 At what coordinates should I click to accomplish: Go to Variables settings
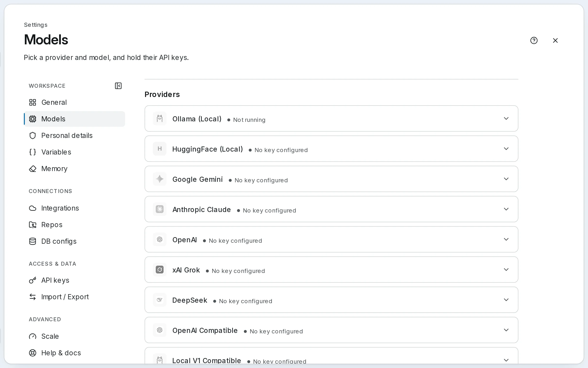coord(75,152)
